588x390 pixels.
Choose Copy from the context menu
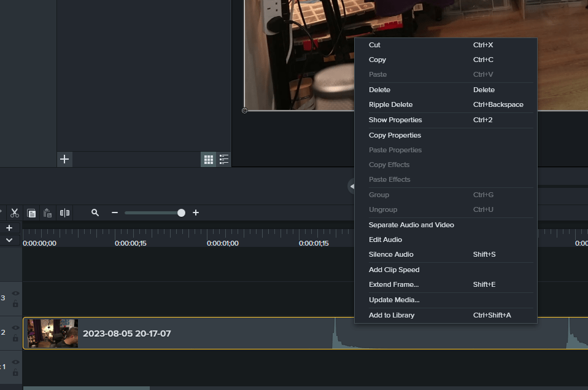[446, 60]
